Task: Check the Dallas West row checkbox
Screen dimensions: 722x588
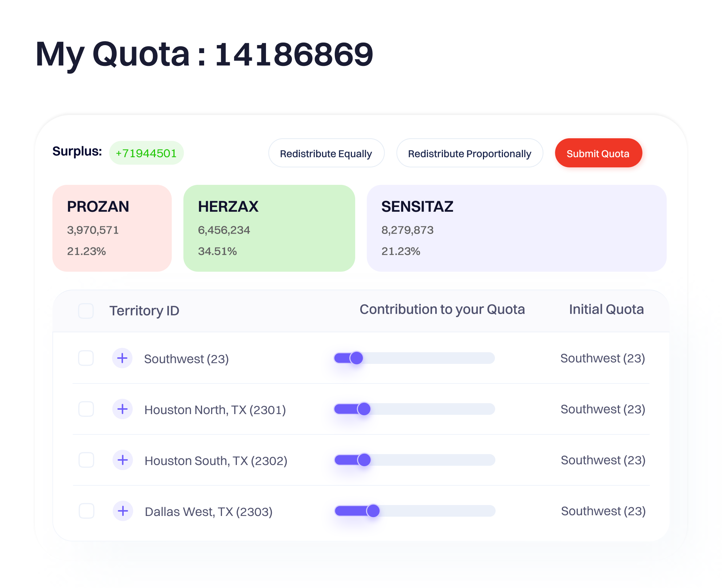Action: pos(87,511)
